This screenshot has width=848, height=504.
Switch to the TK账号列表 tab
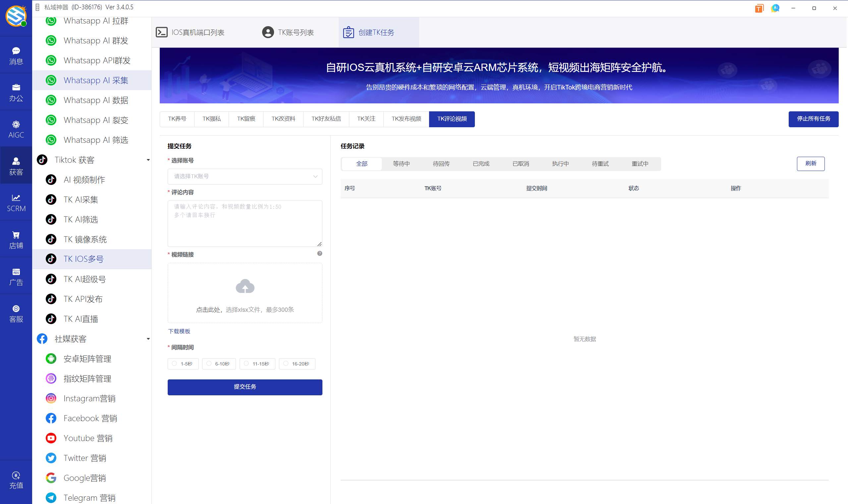(288, 32)
